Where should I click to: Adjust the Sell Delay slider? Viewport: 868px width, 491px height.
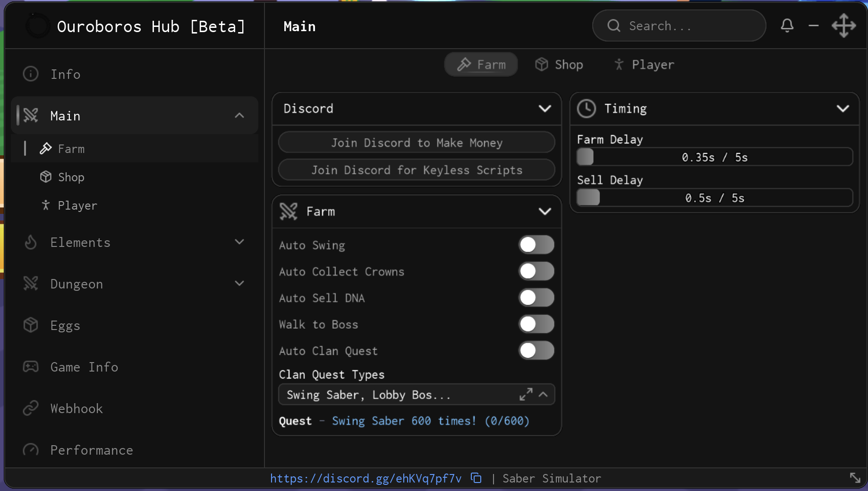tap(715, 197)
